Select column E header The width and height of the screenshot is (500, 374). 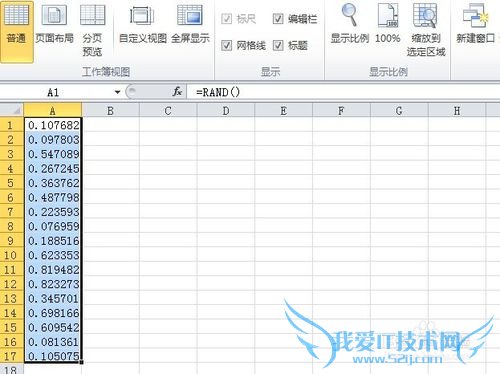click(283, 110)
